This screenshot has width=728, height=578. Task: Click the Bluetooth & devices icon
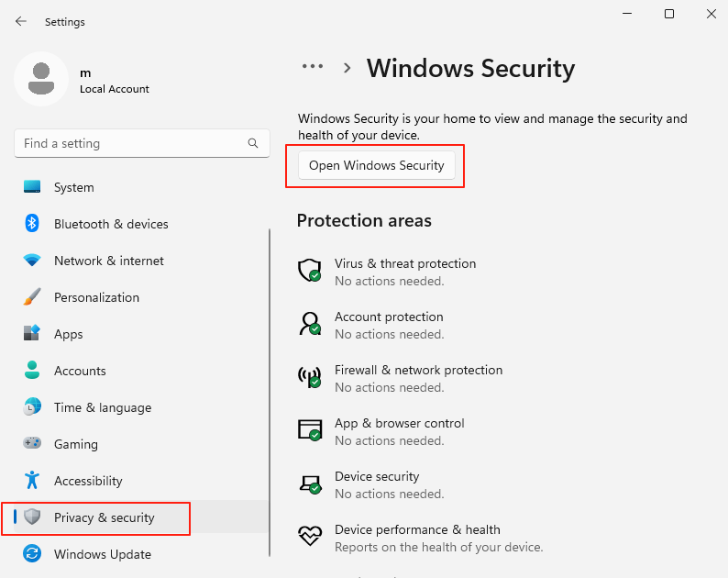coord(32,224)
